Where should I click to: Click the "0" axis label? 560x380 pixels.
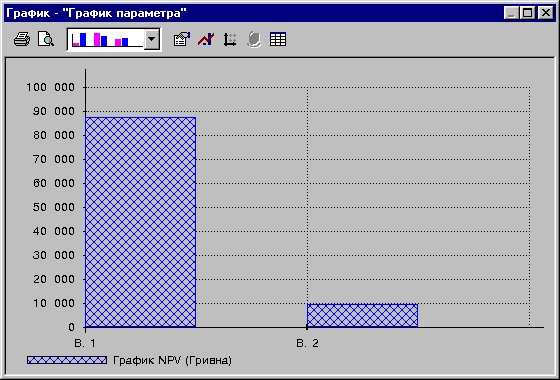71,327
